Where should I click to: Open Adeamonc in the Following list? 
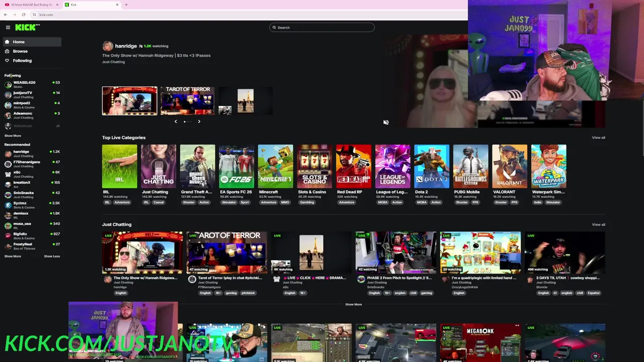(32, 115)
